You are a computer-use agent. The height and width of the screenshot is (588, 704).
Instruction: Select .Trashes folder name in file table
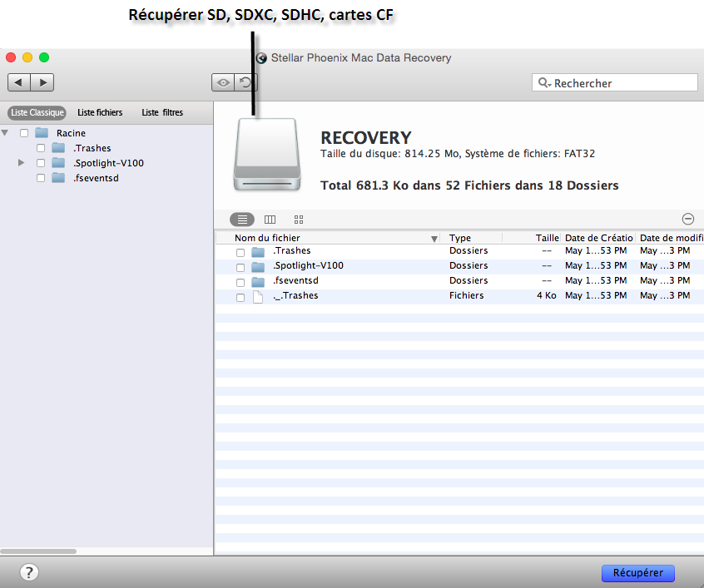click(292, 250)
